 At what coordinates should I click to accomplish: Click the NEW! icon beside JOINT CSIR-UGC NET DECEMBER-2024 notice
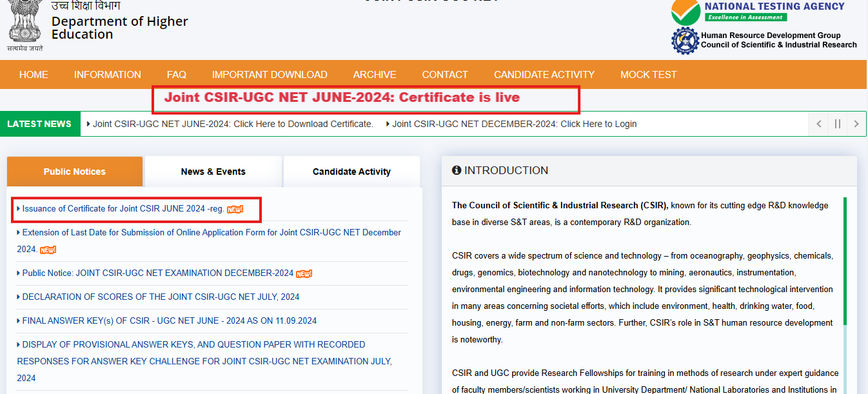click(305, 273)
